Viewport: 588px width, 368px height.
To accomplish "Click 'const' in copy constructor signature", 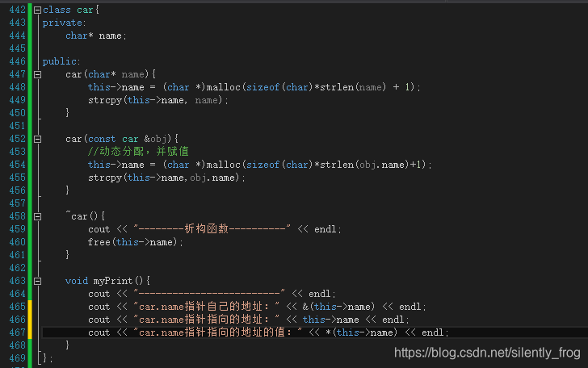I will pos(102,139).
